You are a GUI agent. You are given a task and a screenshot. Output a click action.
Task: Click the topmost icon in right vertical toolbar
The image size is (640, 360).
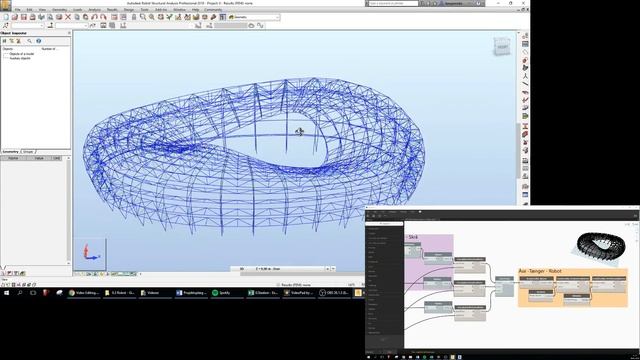pos(525,36)
